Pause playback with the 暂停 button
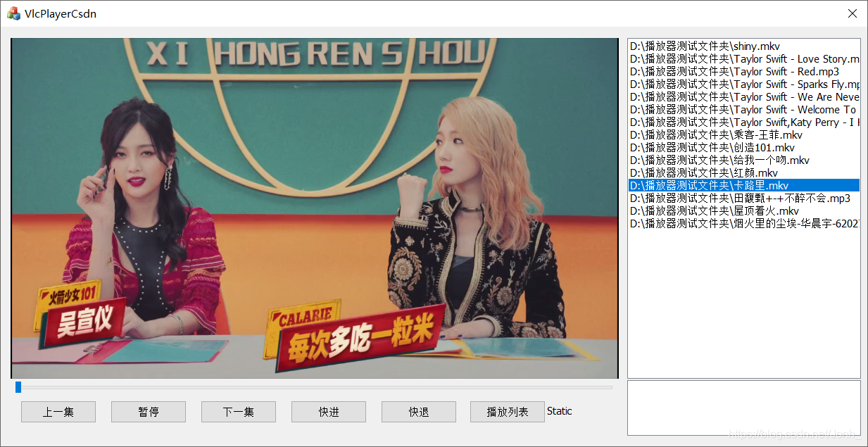 click(x=149, y=412)
